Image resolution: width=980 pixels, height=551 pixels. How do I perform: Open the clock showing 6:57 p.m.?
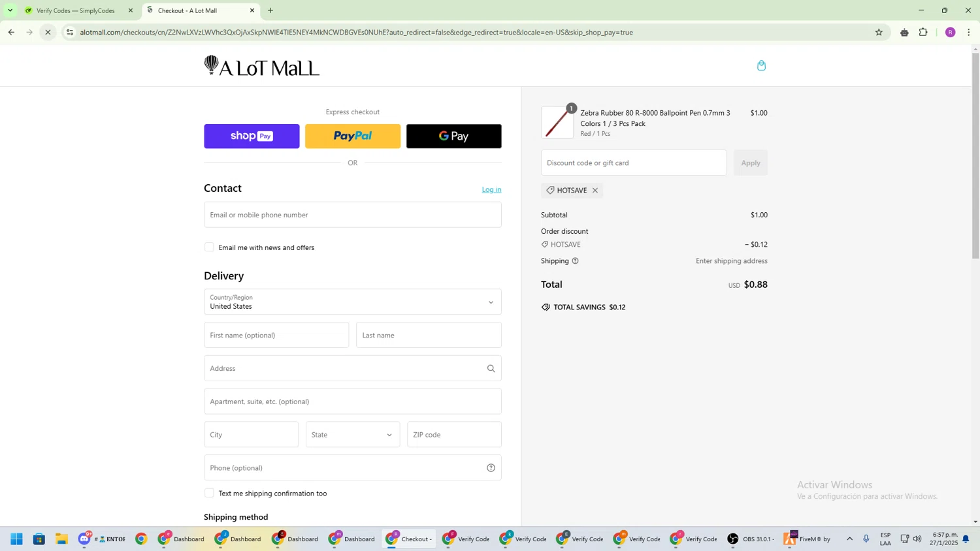click(x=945, y=539)
